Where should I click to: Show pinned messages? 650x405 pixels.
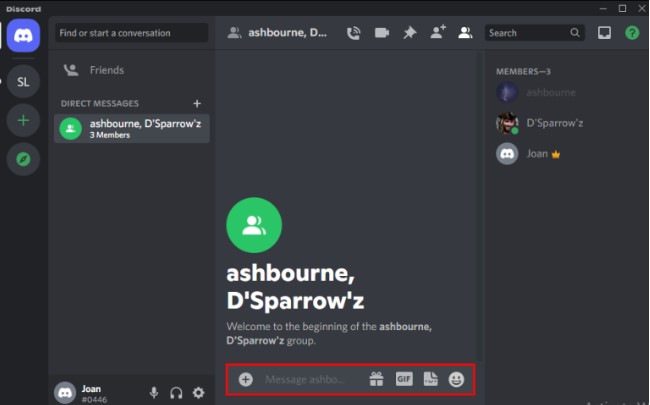[410, 33]
